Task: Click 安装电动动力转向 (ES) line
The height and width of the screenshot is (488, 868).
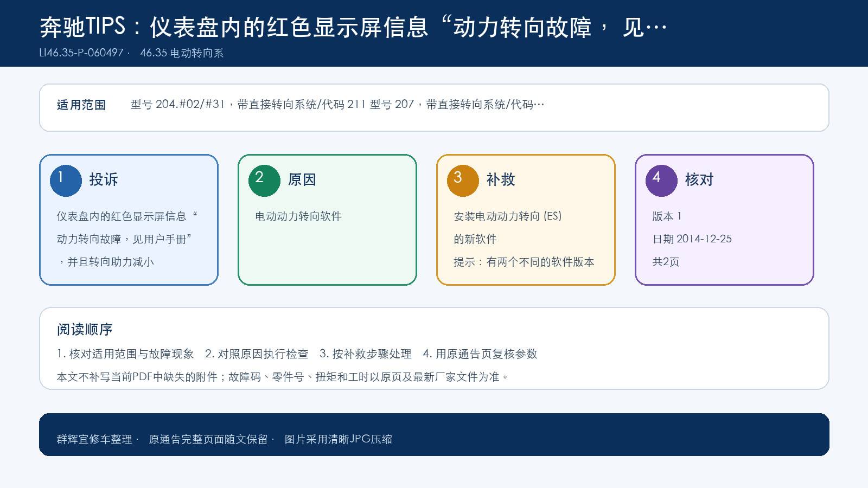Action: [508, 216]
